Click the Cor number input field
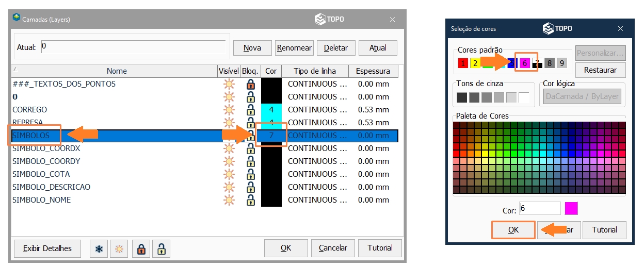 tap(540, 208)
